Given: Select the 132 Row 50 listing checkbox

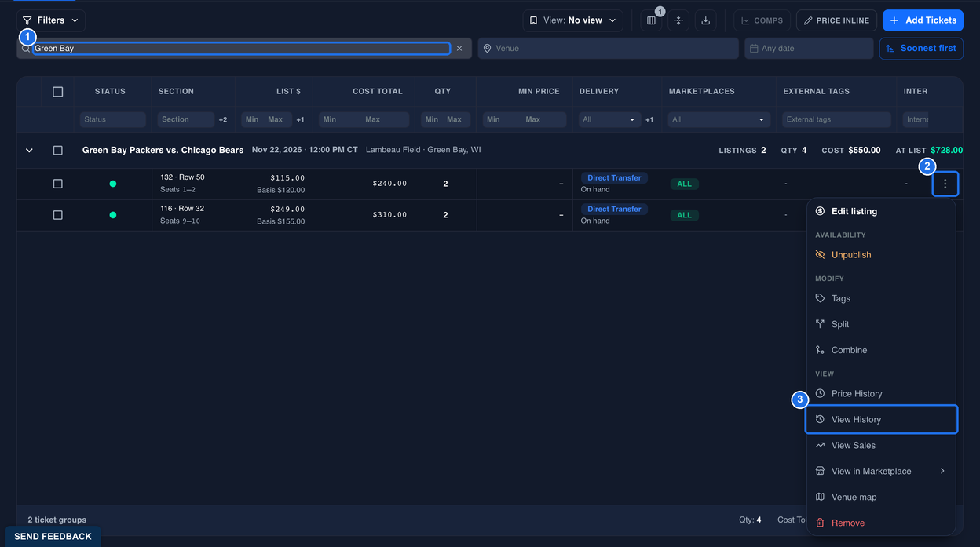Looking at the screenshot, I should coord(57,184).
